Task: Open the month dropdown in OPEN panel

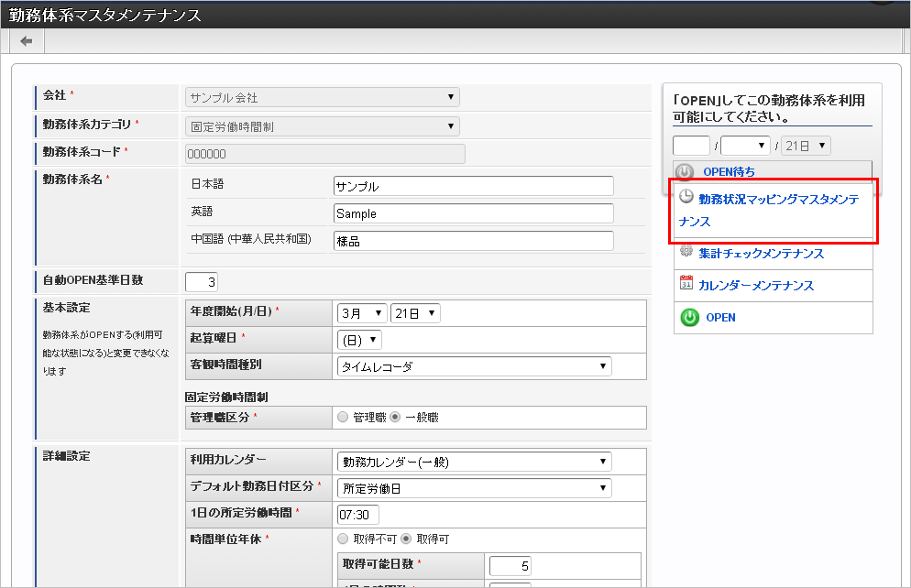Action: [x=745, y=146]
